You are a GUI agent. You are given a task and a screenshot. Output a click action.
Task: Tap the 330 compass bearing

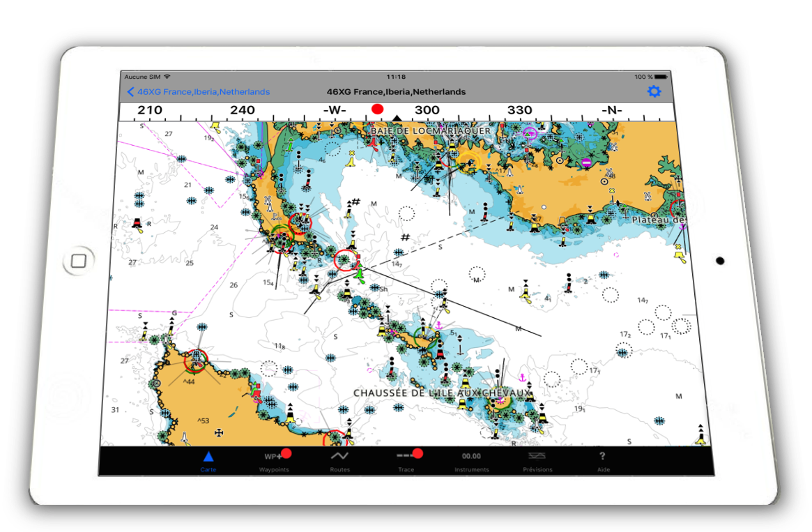click(520, 110)
